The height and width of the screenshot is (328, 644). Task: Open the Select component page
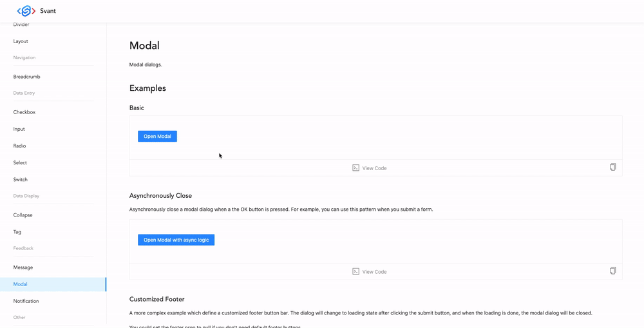21,163
